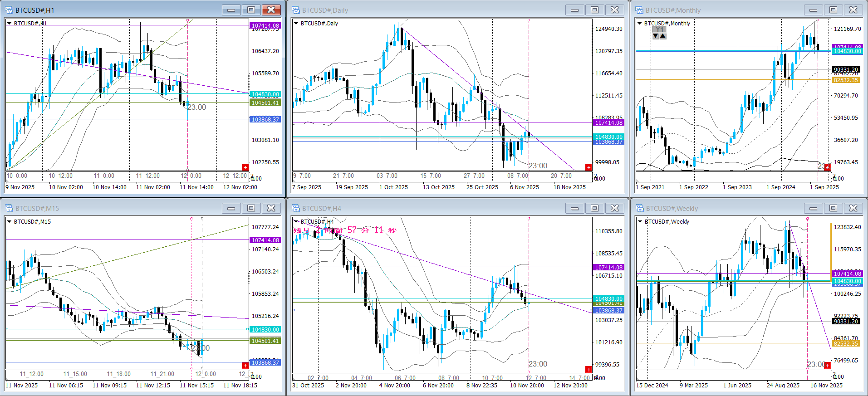Expand the BTCUSD#,Weekly chart dropdown triangle
Screen dimensions: 868x396
tap(640, 221)
